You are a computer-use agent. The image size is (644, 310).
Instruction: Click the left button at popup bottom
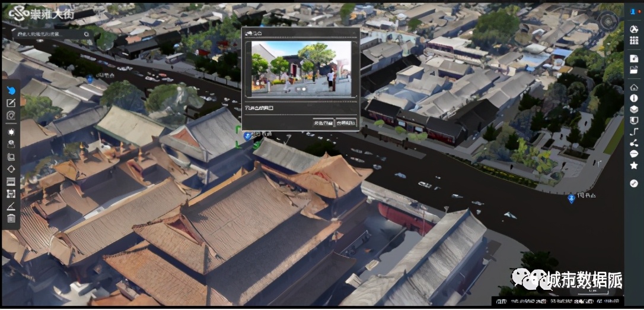tap(323, 123)
